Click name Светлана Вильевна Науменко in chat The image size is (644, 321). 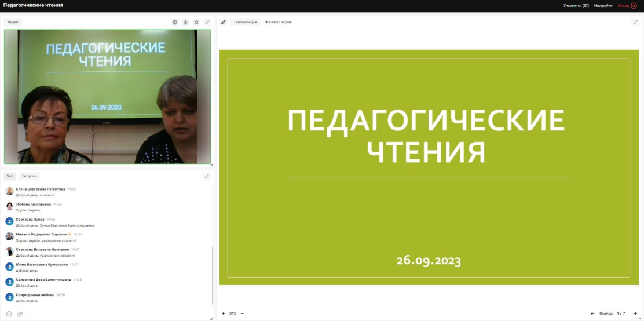42,250
